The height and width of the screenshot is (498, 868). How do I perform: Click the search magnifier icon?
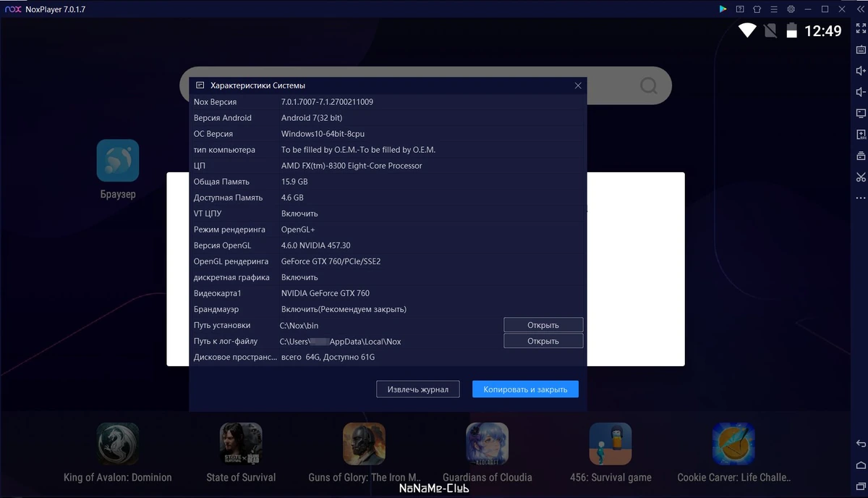click(649, 86)
